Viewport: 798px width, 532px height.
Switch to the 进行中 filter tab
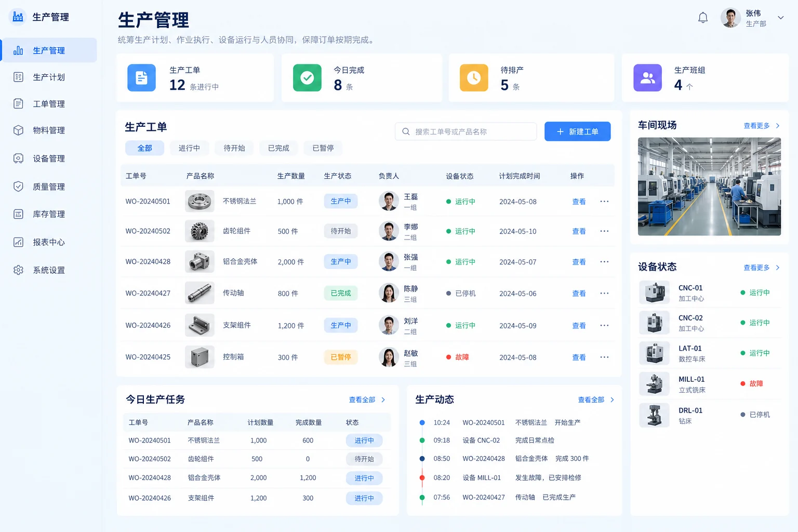click(189, 148)
